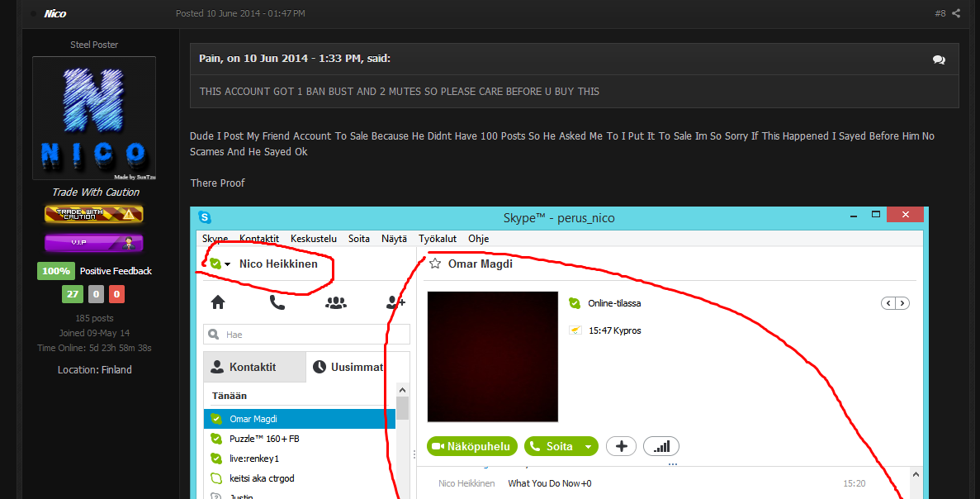The height and width of the screenshot is (499, 980).
Task: Select Omar Magdi in contact list
Action: click(x=300, y=419)
